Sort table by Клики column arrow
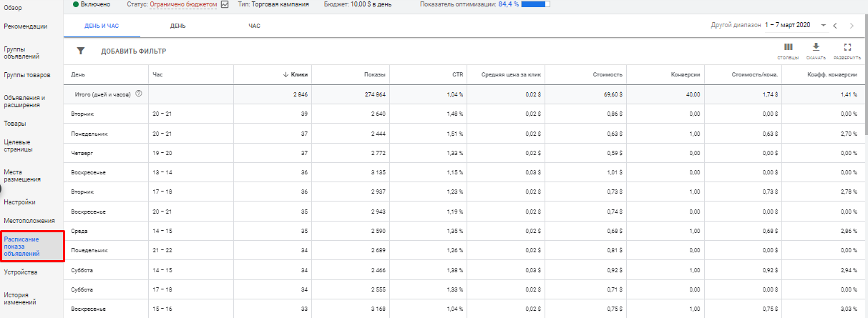 click(x=286, y=74)
